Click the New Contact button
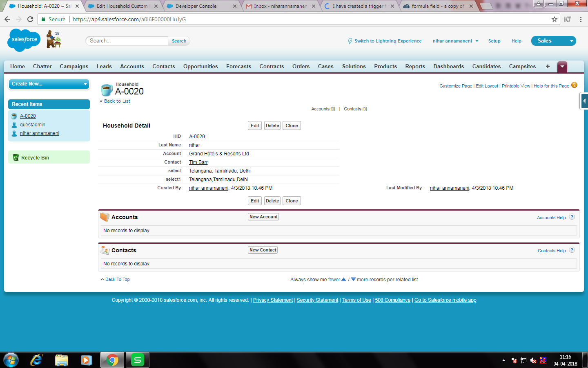The image size is (588, 368). coord(263,250)
